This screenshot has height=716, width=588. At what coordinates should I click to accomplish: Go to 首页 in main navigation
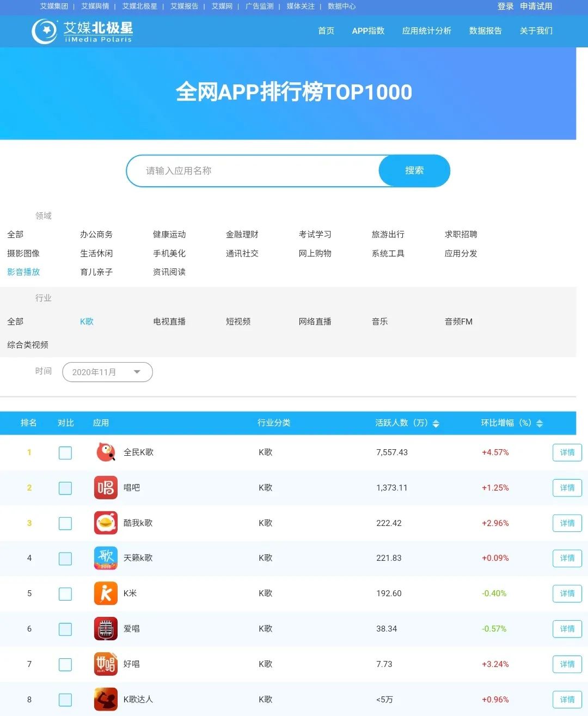(326, 31)
